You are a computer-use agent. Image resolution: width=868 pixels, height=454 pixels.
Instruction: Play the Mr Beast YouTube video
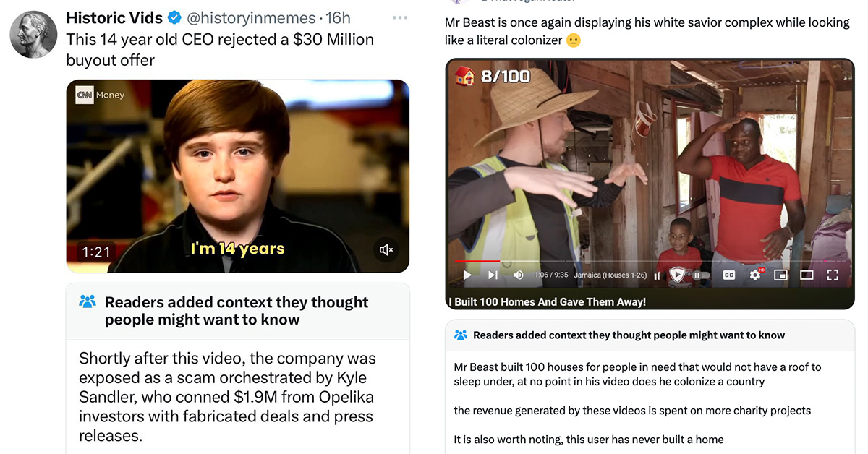pyautogui.click(x=467, y=275)
